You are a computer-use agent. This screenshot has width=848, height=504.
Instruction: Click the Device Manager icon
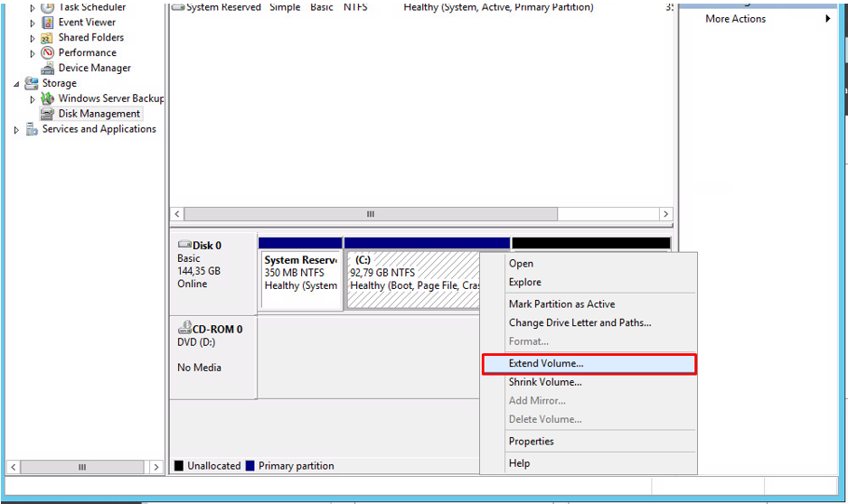48,69
